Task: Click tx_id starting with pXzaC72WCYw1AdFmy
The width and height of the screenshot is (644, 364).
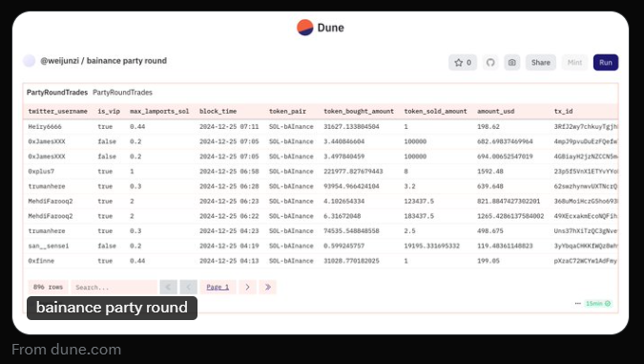Action: coord(586,261)
